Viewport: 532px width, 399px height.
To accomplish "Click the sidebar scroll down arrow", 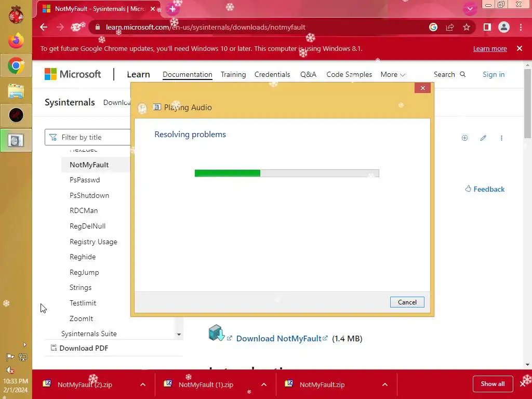I will (x=179, y=334).
